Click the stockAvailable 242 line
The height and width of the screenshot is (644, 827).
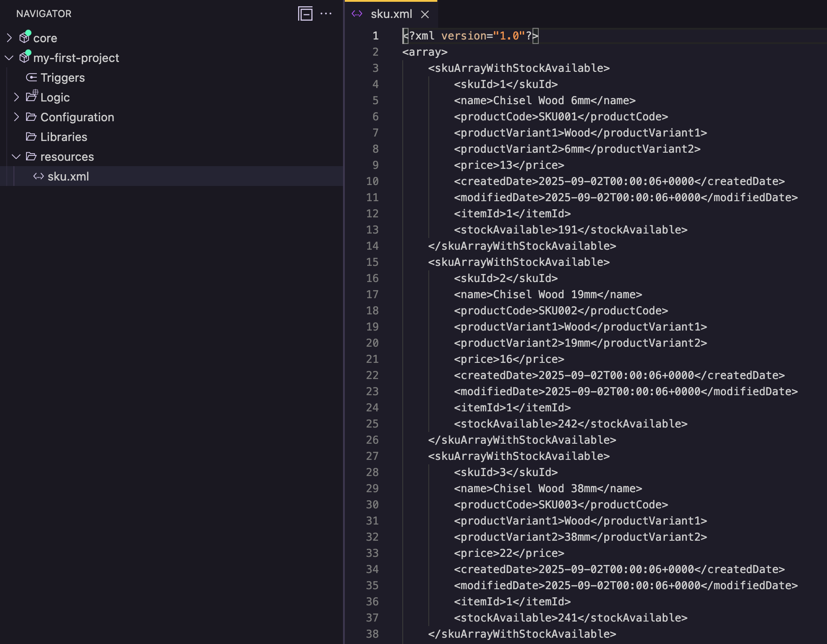(x=571, y=423)
